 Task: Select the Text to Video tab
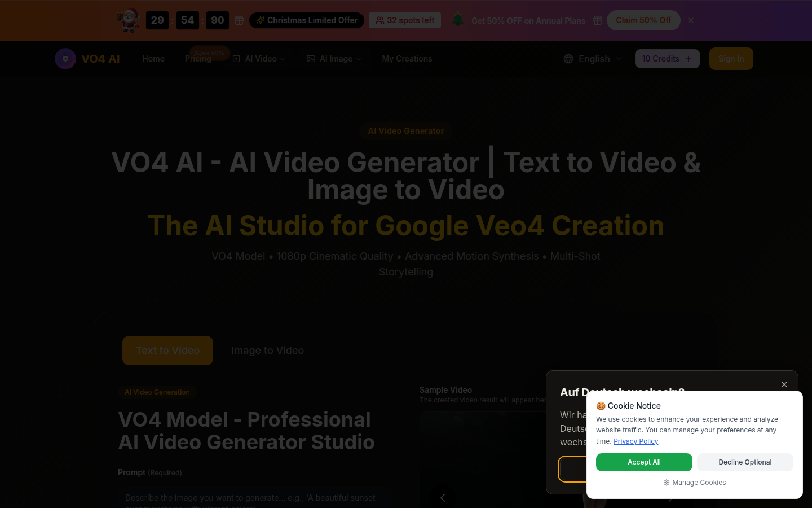(x=167, y=350)
